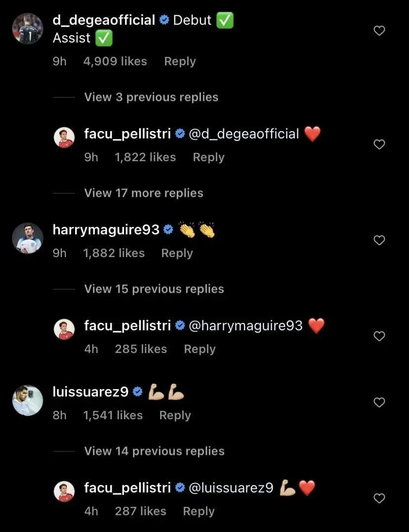Expand View 17 more replies
The width and height of the screenshot is (409, 532).
(144, 193)
